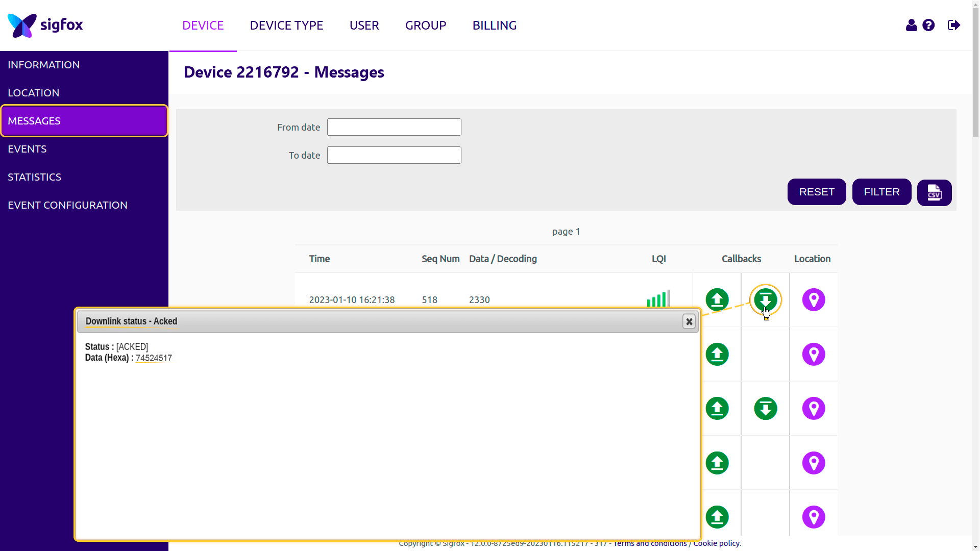Open the Cookie policy link

pos(716,543)
